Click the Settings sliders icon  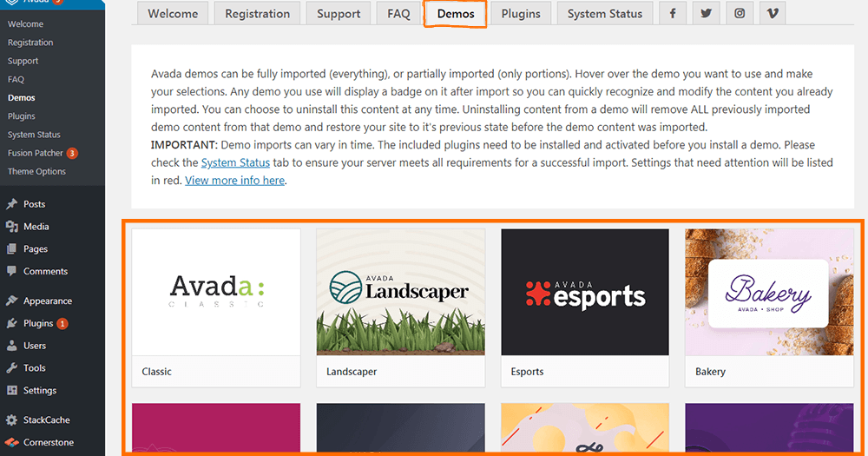point(11,390)
